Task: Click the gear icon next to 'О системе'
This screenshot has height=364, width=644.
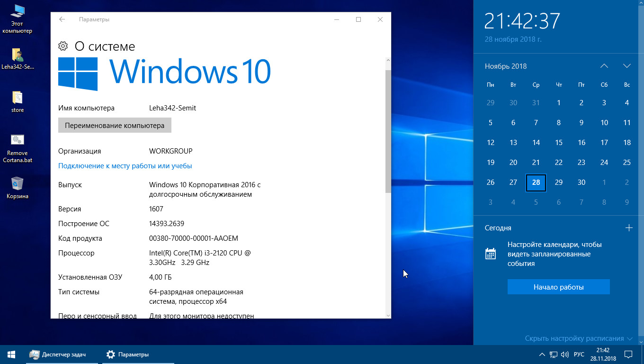Action: pyautogui.click(x=63, y=46)
